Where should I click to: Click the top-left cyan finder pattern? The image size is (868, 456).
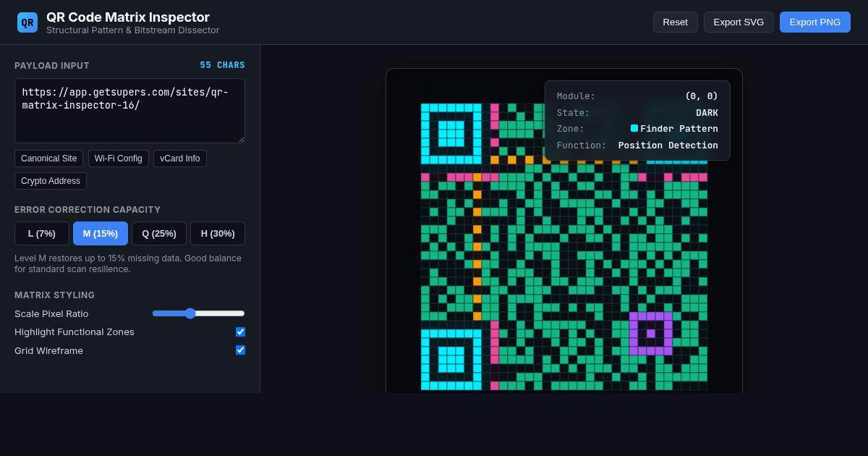pos(451,134)
